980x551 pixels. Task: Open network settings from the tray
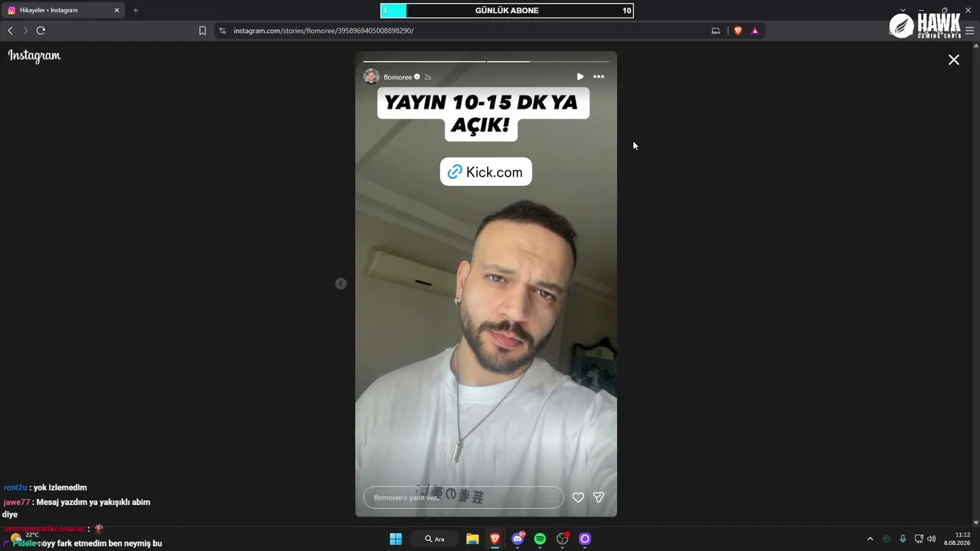pyautogui.click(x=919, y=539)
